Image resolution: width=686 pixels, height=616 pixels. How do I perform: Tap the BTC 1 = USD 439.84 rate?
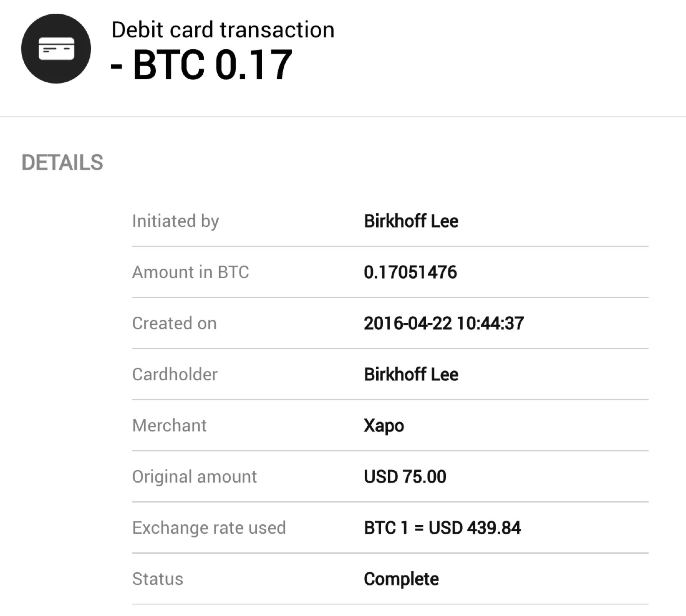(x=442, y=528)
